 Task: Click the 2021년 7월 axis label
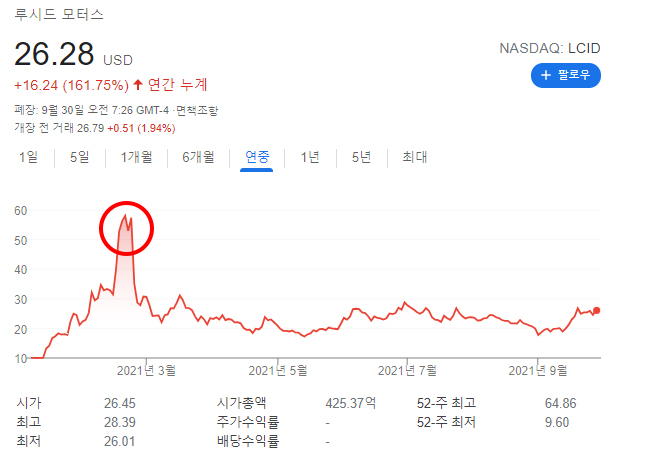(407, 371)
